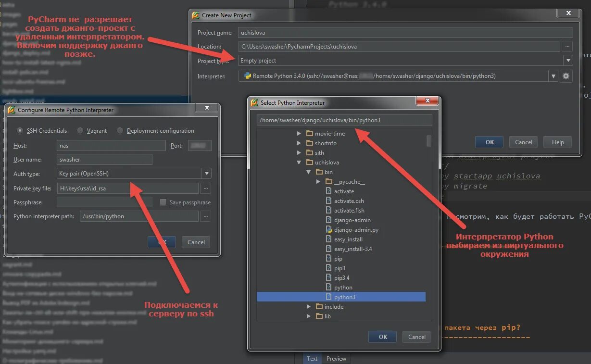Toggle the Save passphrase checkbox
The image size is (591, 364).
pos(163,202)
